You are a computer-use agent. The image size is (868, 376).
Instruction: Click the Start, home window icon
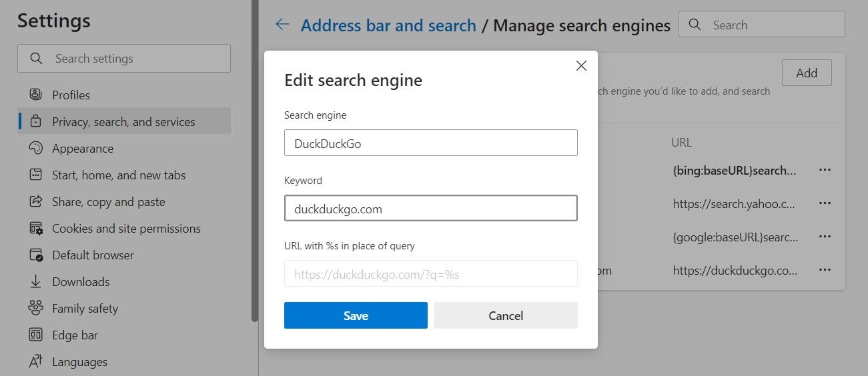point(36,175)
